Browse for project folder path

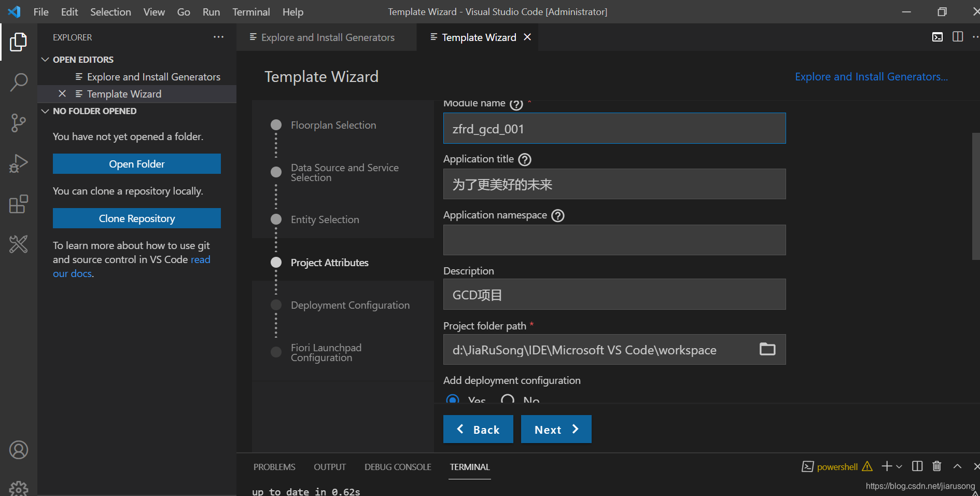pyautogui.click(x=767, y=349)
